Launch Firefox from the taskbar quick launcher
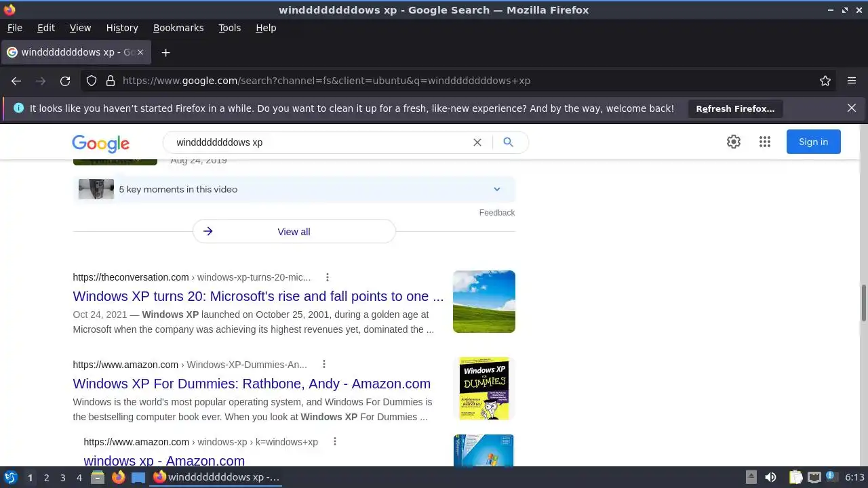The image size is (868, 488). [x=119, y=477]
